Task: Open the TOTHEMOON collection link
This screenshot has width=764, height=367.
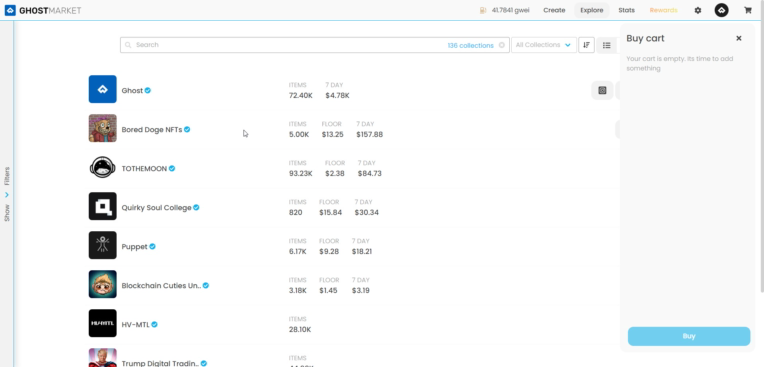Action: [144, 169]
